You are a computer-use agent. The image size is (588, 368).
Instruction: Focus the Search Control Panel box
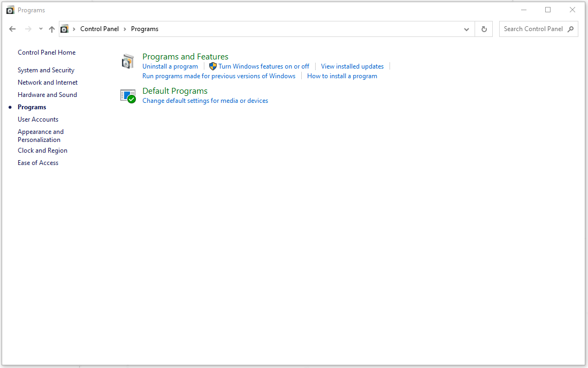(x=538, y=29)
